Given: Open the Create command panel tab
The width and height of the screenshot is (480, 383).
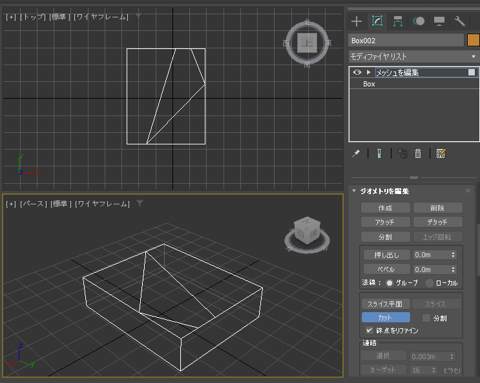Looking at the screenshot, I should point(357,21).
